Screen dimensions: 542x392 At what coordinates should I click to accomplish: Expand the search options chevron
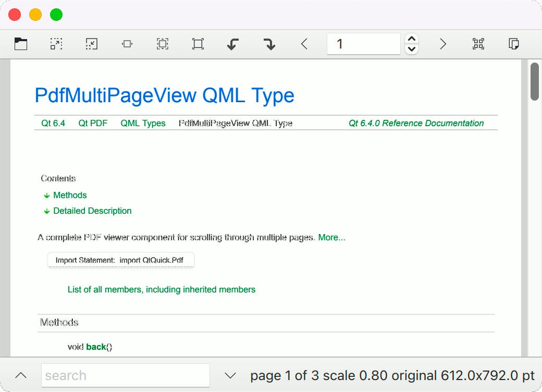(229, 375)
